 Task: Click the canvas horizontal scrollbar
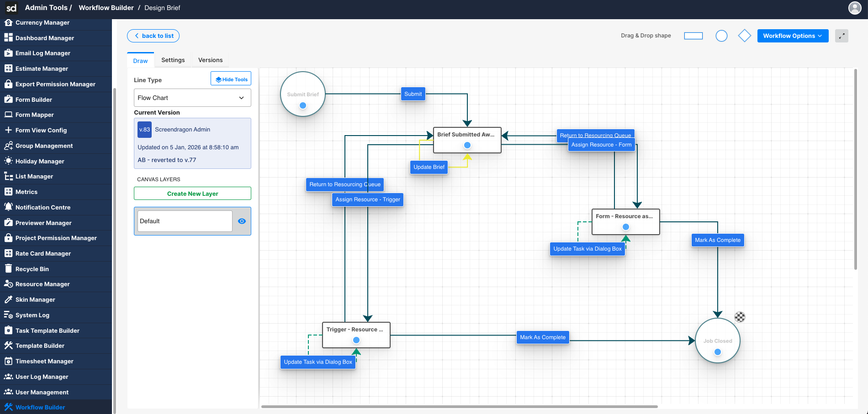pos(460,406)
